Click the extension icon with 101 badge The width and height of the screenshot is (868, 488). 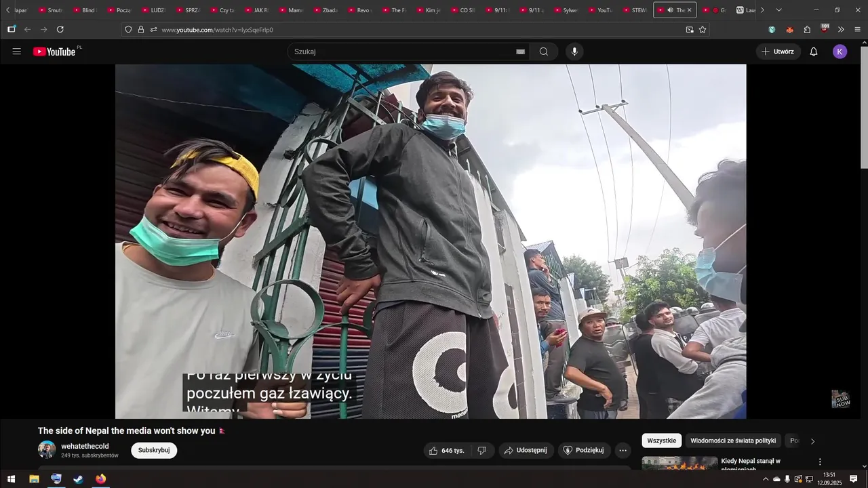coord(825,28)
